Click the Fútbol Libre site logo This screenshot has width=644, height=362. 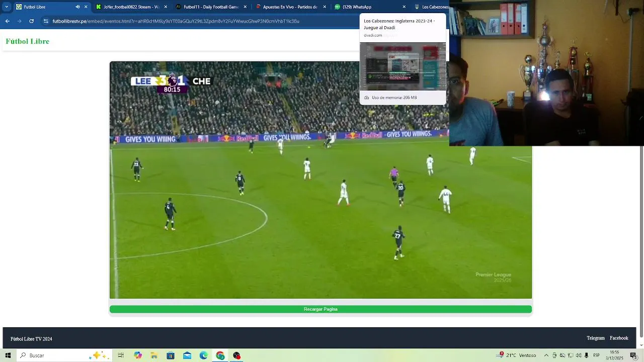(28, 41)
